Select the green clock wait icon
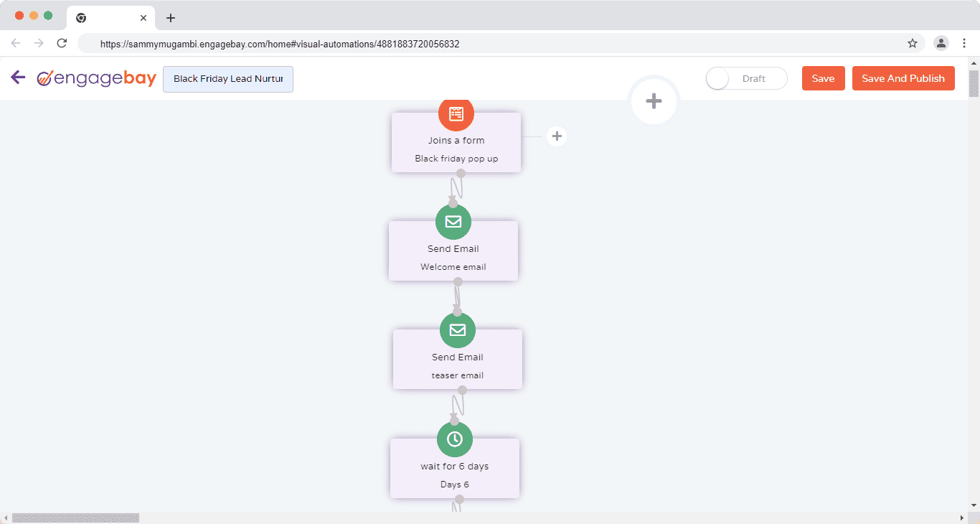 (x=455, y=439)
